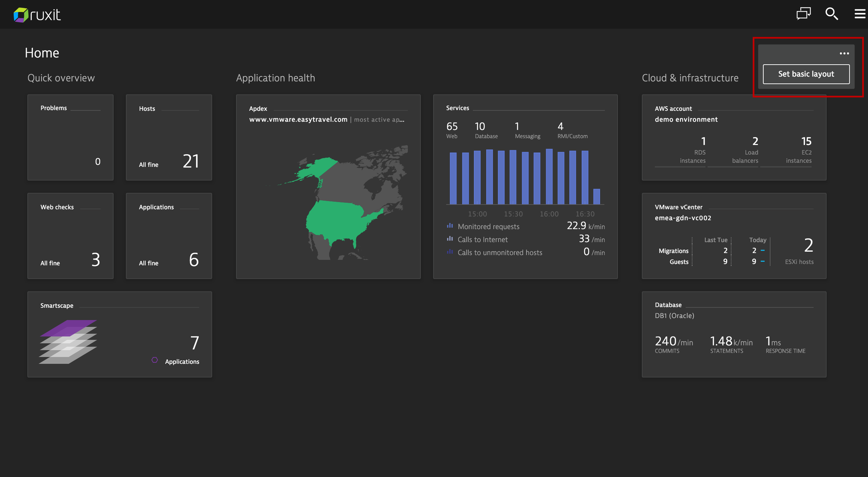Click the 16:30 chart time label
868x477 pixels.
pyautogui.click(x=585, y=214)
